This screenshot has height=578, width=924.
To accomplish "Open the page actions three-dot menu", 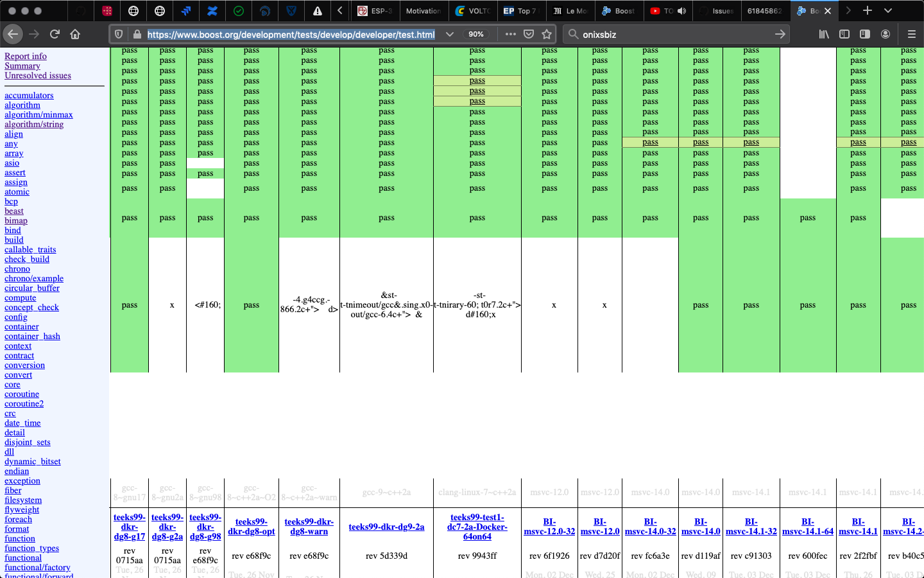I will (510, 34).
